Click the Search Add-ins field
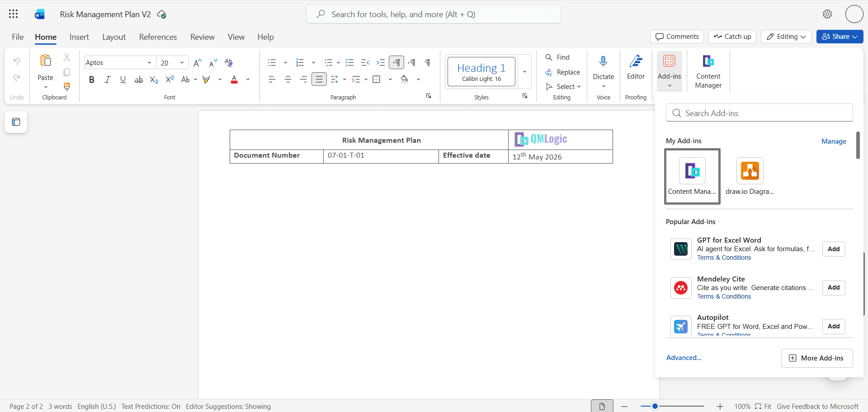The height and width of the screenshot is (412, 868). click(759, 113)
